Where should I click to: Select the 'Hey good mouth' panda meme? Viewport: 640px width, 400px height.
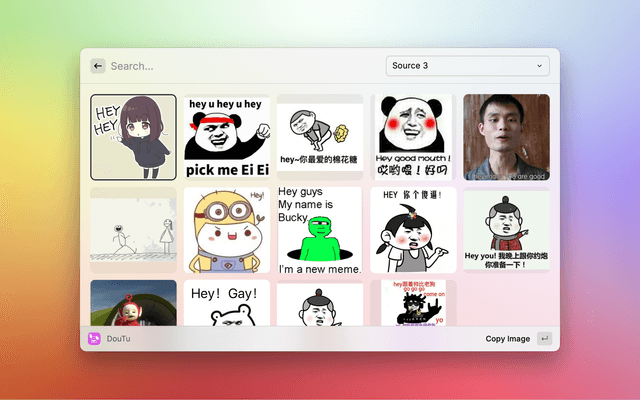pos(413,137)
